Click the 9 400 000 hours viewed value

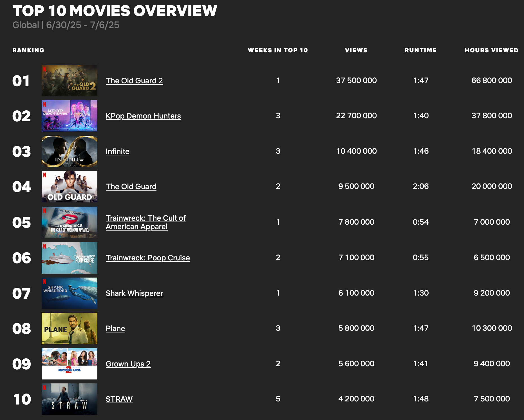tap(492, 364)
